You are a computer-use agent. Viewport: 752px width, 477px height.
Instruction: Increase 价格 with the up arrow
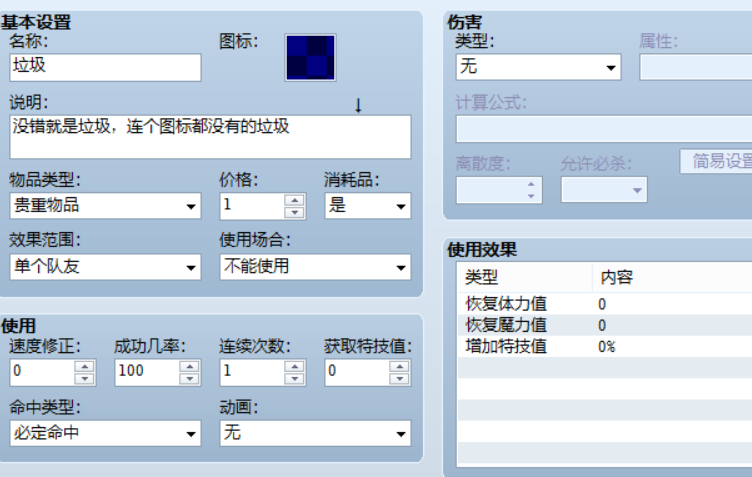click(294, 200)
